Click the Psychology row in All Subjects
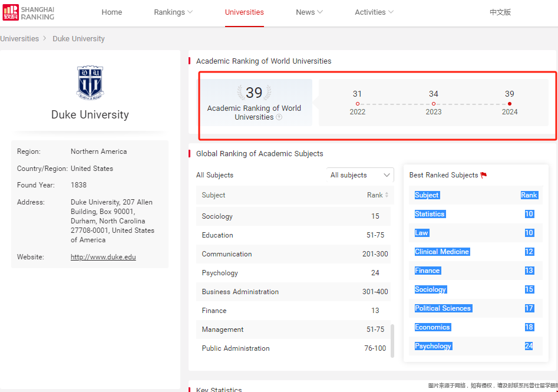The width and height of the screenshot is (558, 392). pyautogui.click(x=293, y=273)
